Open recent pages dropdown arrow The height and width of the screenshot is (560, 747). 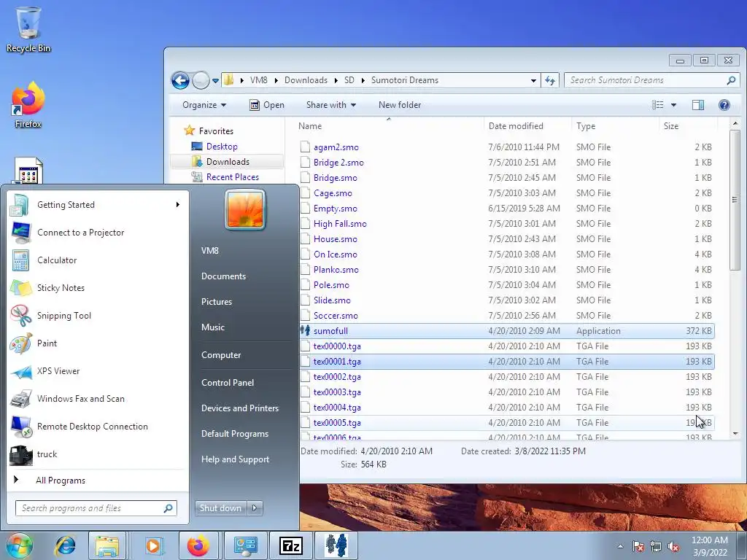point(215,80)
